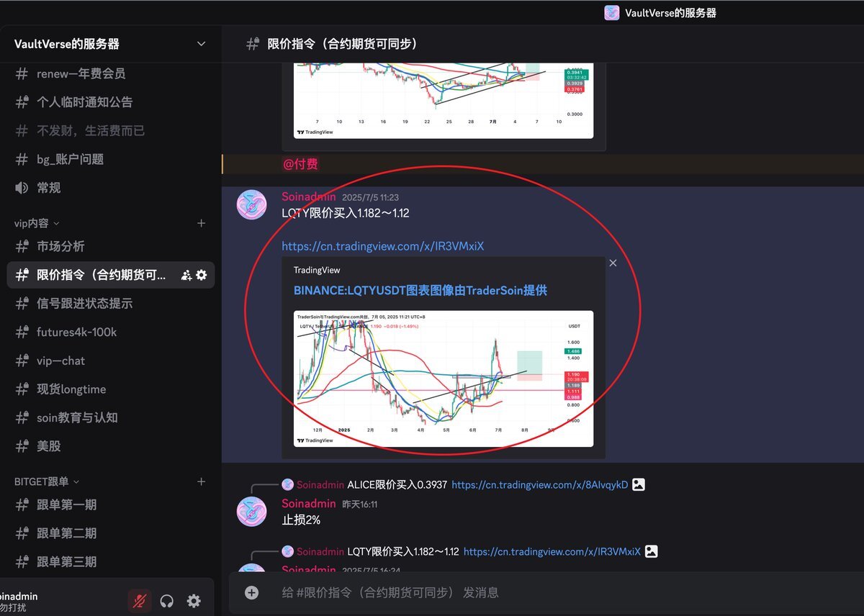This screenshot has height=616, width=864.
Task: Open the bg_账户问题 channel
Action: [x=110, y=159]
